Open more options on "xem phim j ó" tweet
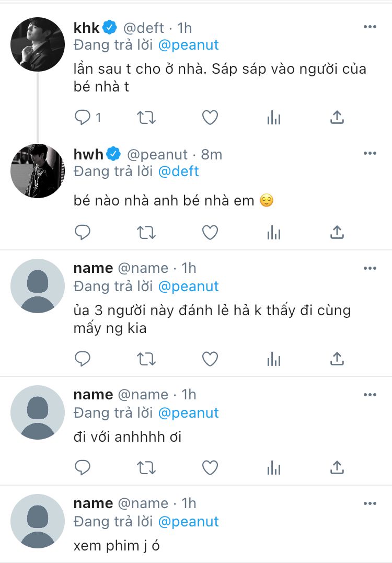 click(x=370, y=503)
